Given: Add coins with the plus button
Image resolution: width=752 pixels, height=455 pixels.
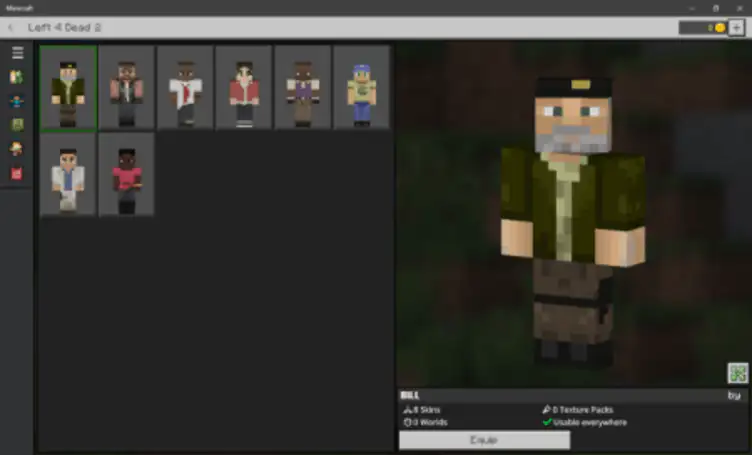Looking at the screenshot, I should 736,28.
